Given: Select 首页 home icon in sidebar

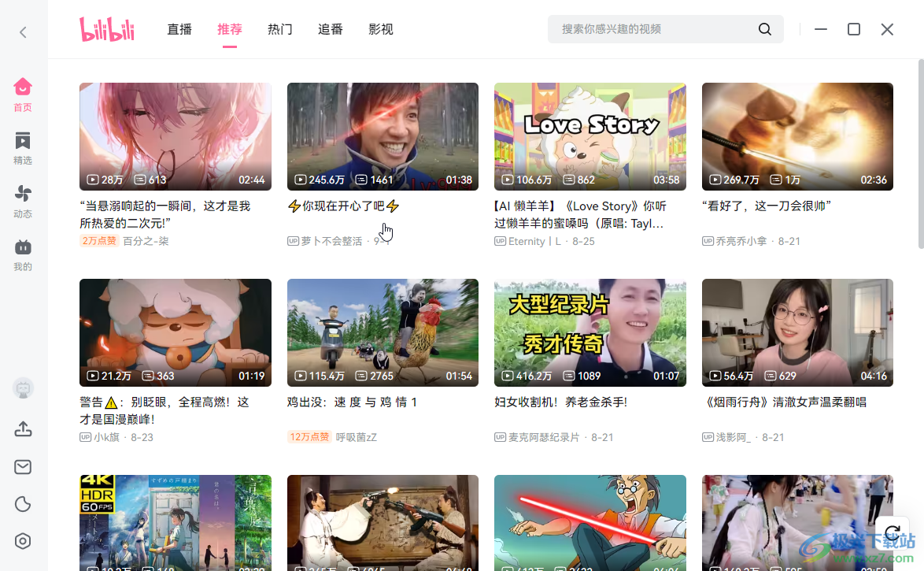Looking at the screenshot, I should [x=23, y=95].
